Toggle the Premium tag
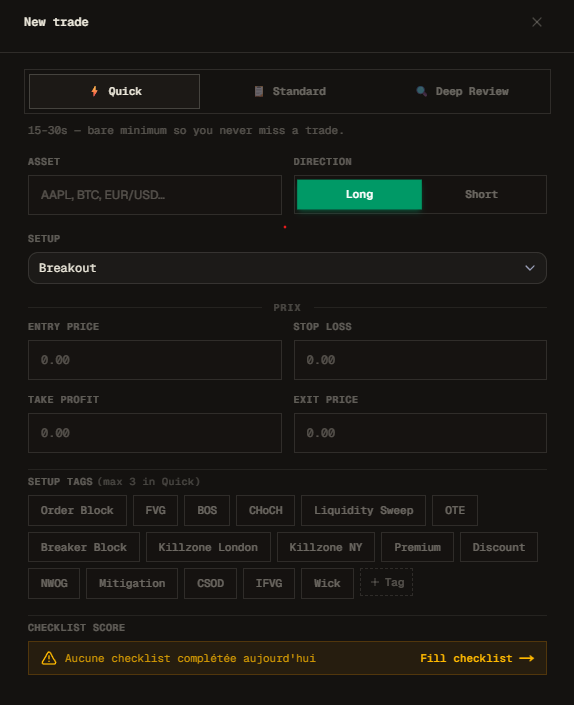Viewport: 574px width, 705px height. pyautogui.click(x=418, y=547)
